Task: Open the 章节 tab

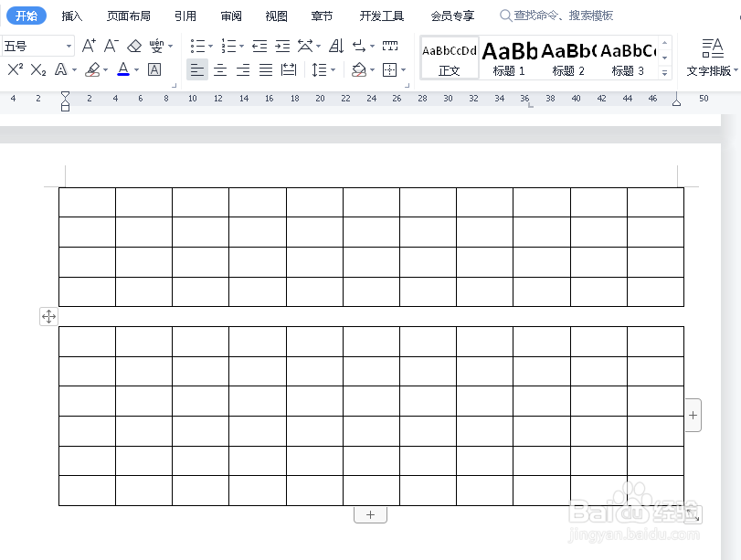Action: tap(322, 16)
